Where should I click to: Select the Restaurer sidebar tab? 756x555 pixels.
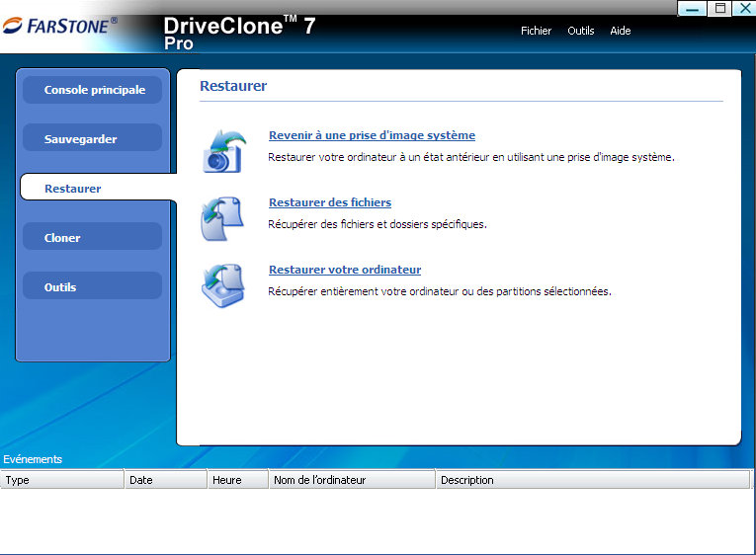99,188
